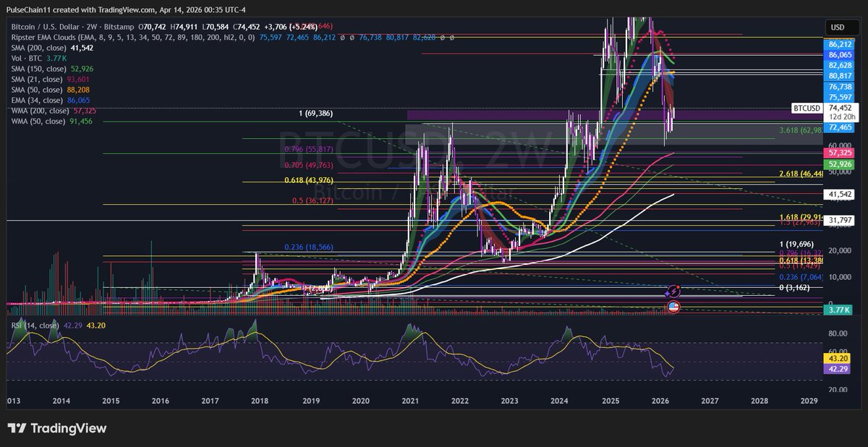Click the 80,817 price scale label
Image resolution: width=868 pixels, height=447 pixels.
tap(839, 75)
